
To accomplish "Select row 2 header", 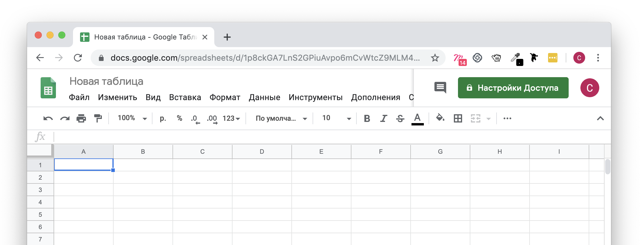I will click(x=40, y=178).
